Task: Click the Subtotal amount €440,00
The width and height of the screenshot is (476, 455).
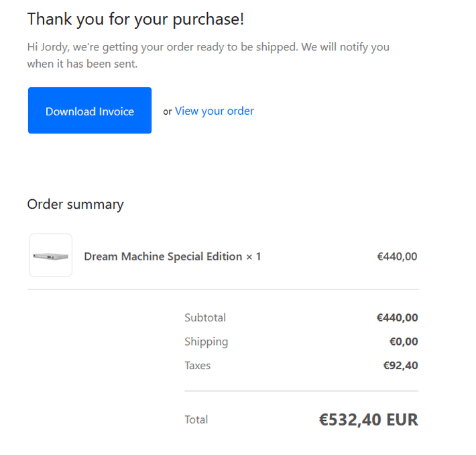Action: tap(398, 317)
